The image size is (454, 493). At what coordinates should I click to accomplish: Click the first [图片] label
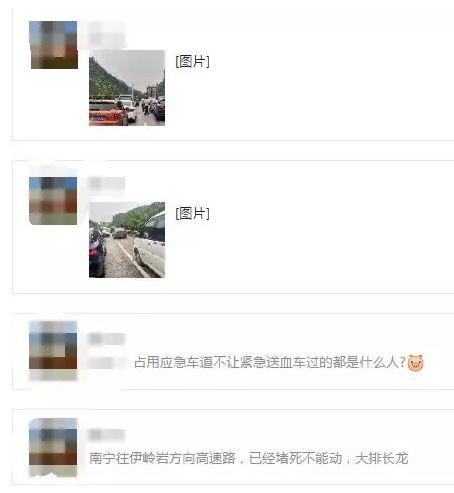[x=192, y=62]
